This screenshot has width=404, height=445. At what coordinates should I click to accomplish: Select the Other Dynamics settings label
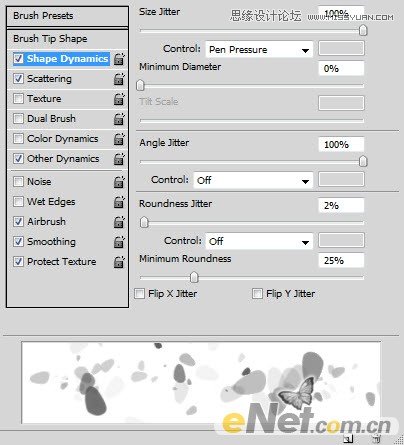63,159
